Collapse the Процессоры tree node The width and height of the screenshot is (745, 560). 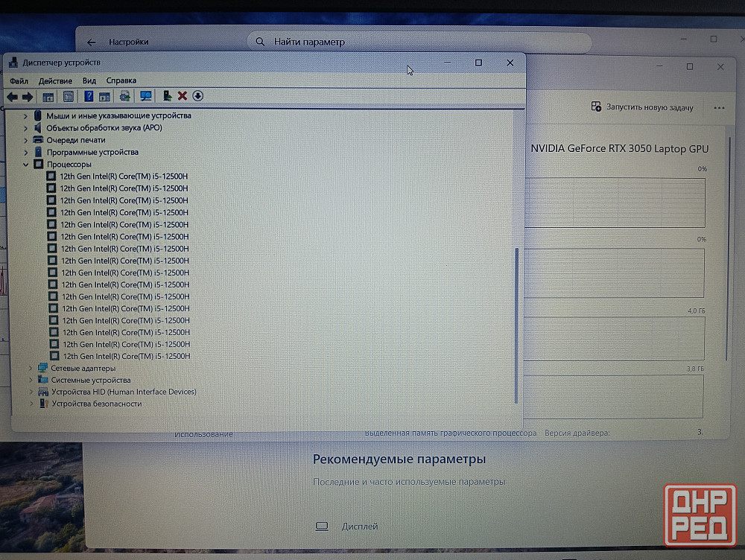tap(25, 164)
